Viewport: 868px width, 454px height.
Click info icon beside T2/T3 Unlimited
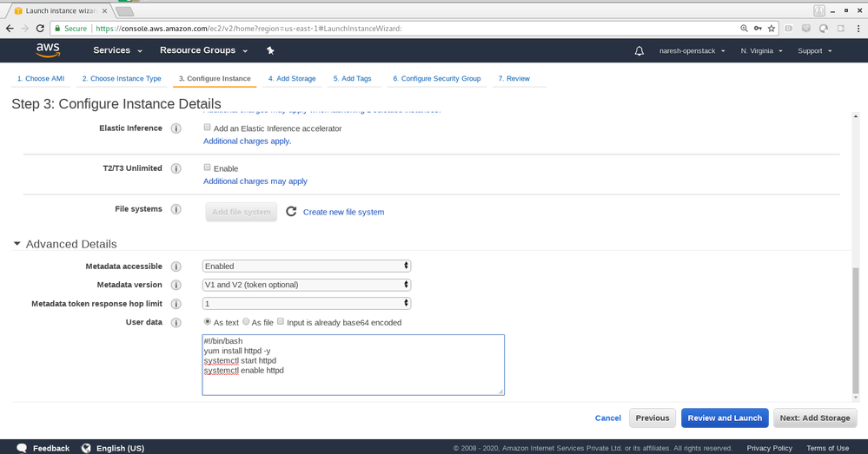coord(176,168)
